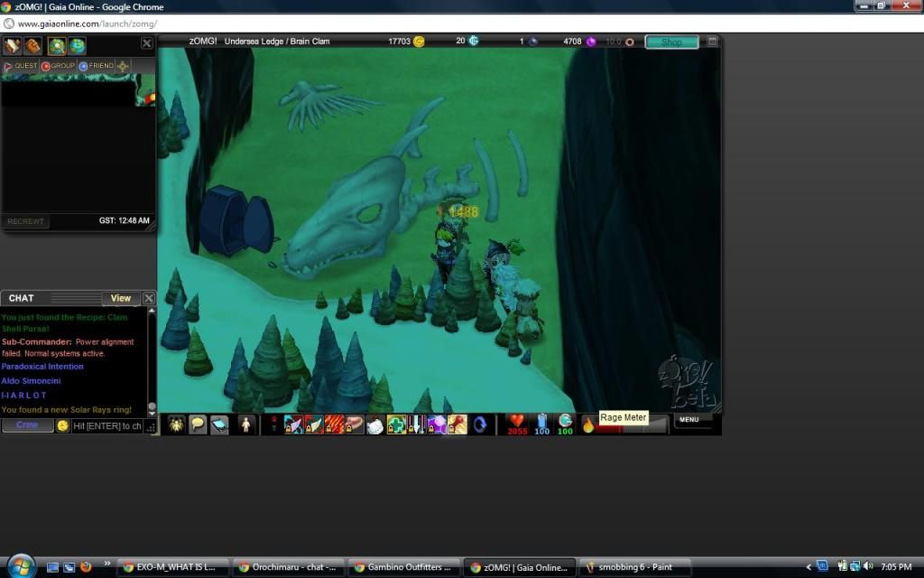This screenshot has width=924, height=578.
Task: Open the yellow smiley emote picker
Action: (x=62, y=425)
